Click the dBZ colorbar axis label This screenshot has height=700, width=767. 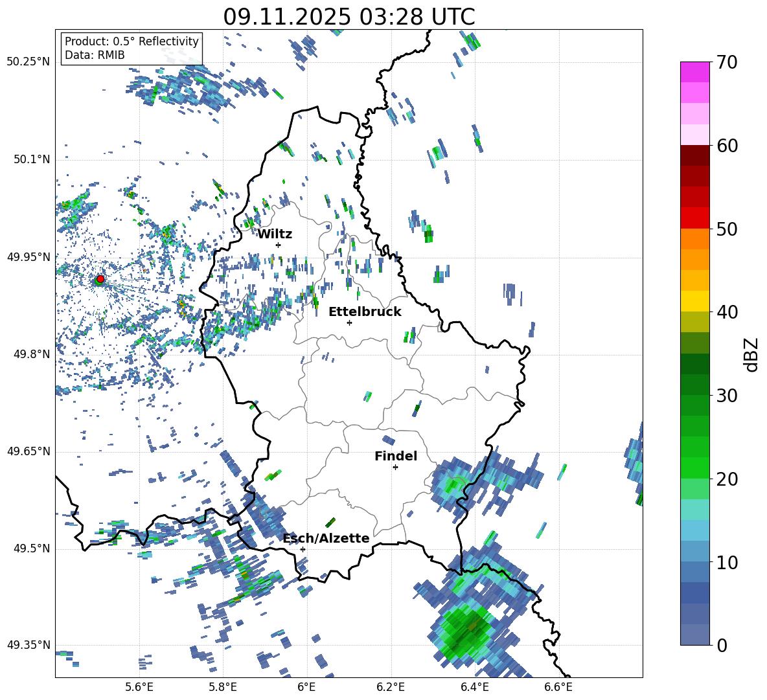point(752,354)
